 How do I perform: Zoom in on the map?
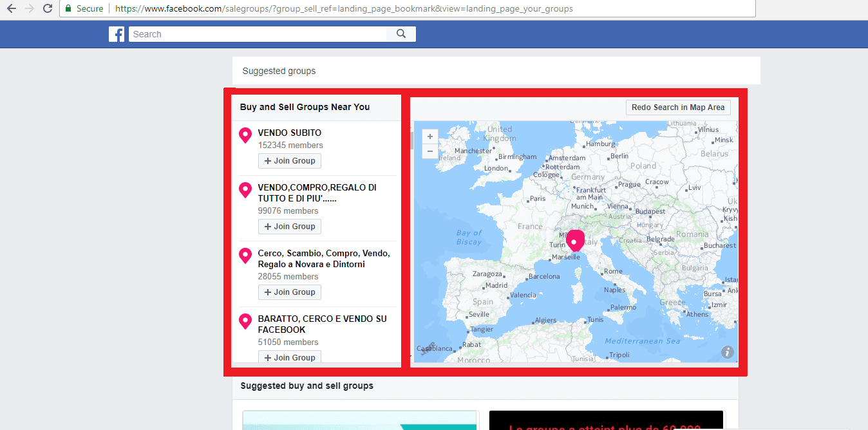coord(429,136)
